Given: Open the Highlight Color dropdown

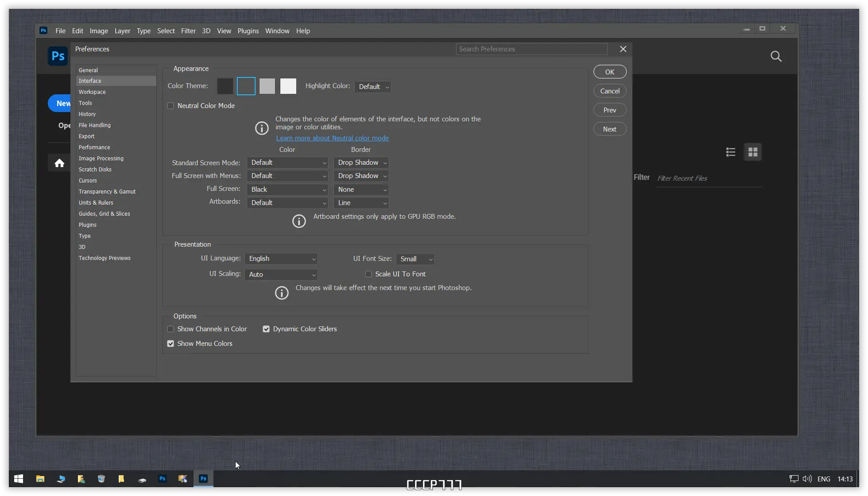Looking at the screenshot, I should 373,87.
